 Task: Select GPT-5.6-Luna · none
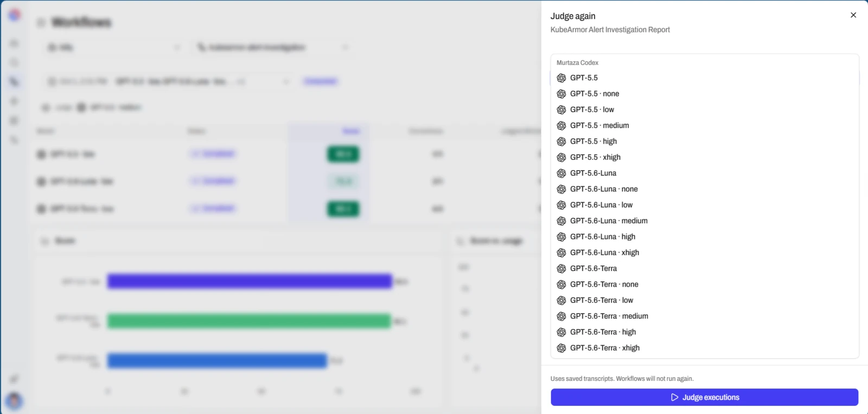[705, 189]
